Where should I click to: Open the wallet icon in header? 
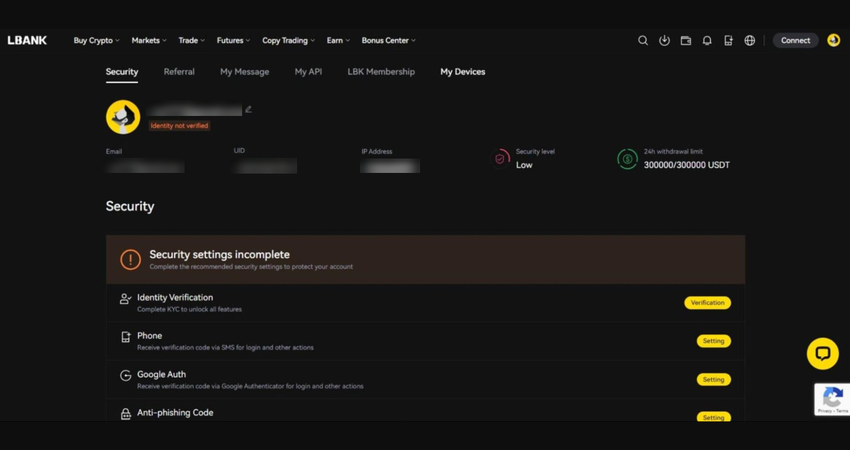coord(686,41)
